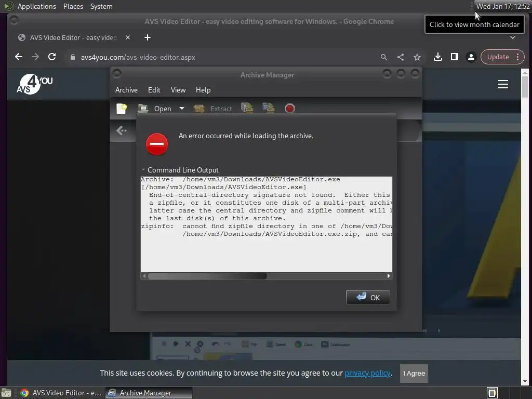Click the zoom magnifier icon in address bar
532x399 pixels.
384,57
